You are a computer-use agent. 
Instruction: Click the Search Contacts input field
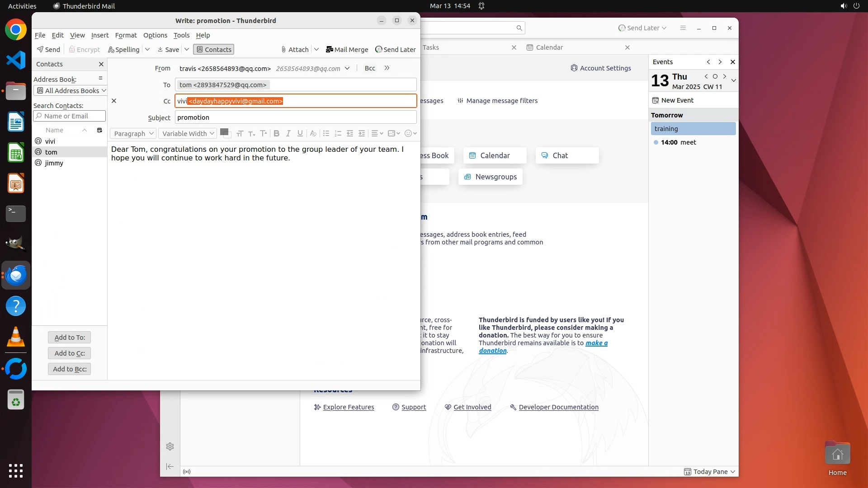pos(70,116)
